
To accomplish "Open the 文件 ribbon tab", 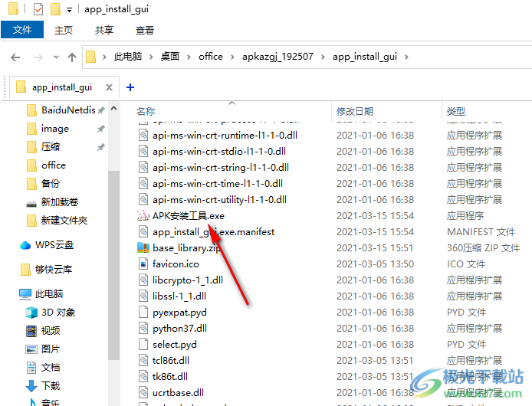I will click(22, 30).
